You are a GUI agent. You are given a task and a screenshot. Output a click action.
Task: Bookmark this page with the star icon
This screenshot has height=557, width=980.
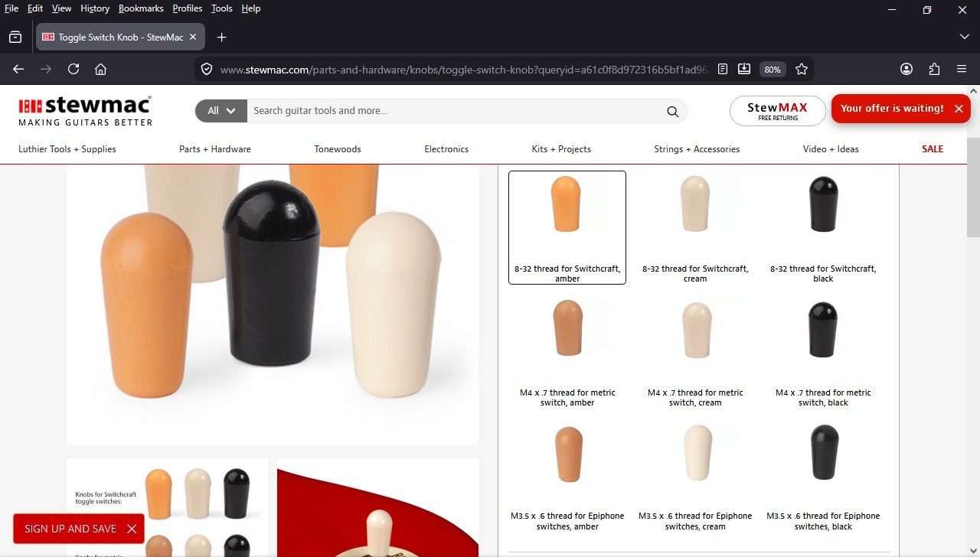(802, 69)
